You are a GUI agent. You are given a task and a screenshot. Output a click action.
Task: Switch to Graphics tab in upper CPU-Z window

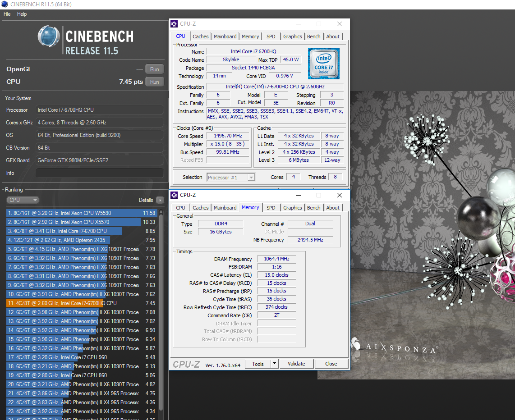point(292,37)
